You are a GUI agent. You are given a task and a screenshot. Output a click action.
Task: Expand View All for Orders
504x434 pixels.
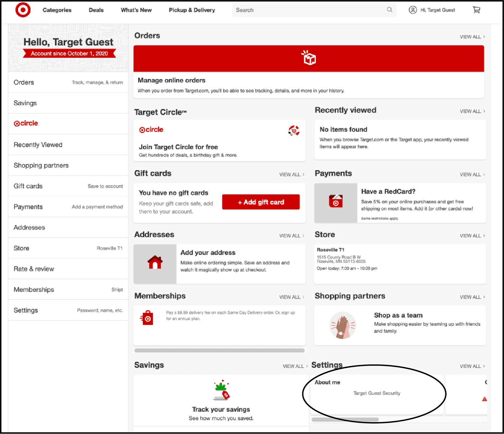(x=472, y=37)
